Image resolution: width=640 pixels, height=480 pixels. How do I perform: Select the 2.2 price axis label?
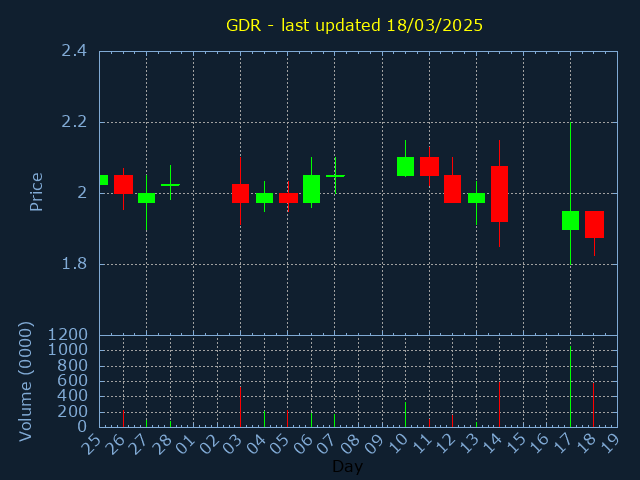point(74,122)
